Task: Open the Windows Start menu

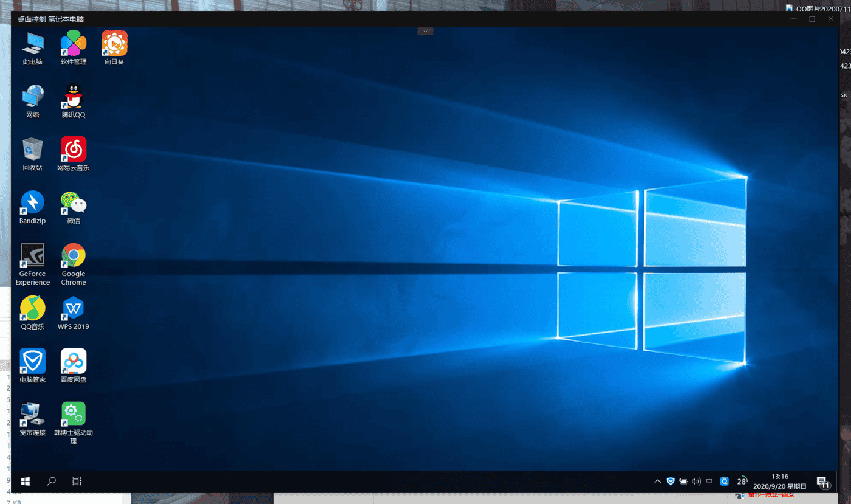Action: pos(26,482)
